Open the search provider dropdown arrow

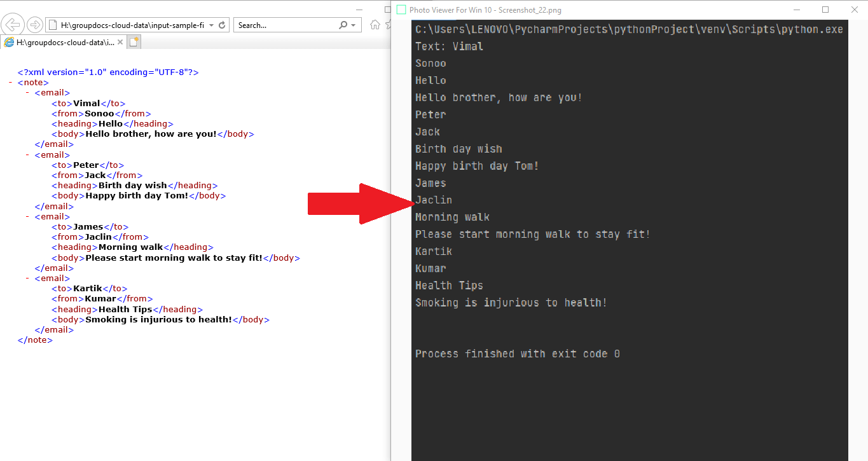click(x=352, y=24)
